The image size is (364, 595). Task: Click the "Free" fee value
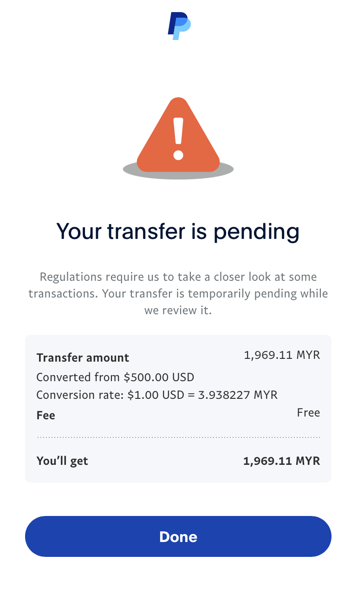tap(308, 413)
